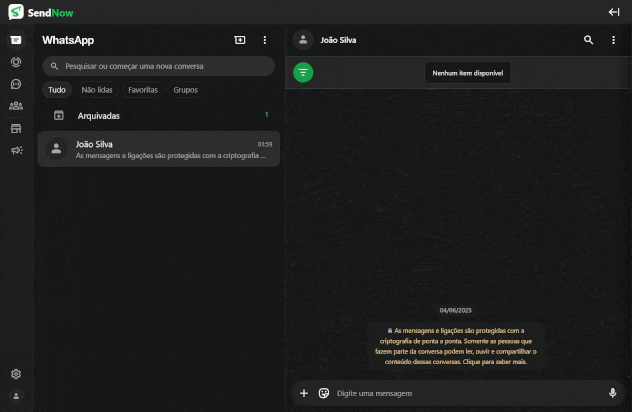Search within the João Silva conversation
The width and height of the screenshot is (632, 412).
tap(588, 40)
